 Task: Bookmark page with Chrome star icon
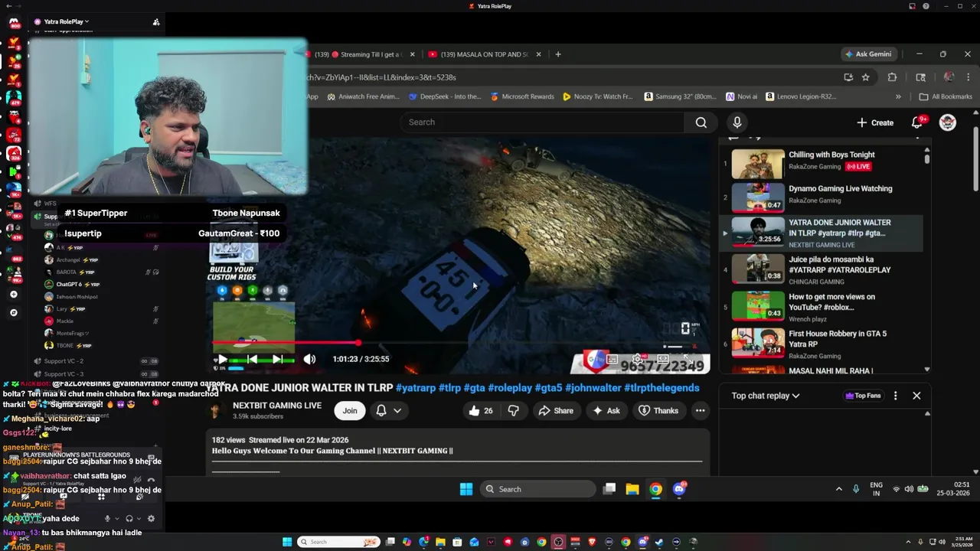pyautogui.click(x=865, y=77)
